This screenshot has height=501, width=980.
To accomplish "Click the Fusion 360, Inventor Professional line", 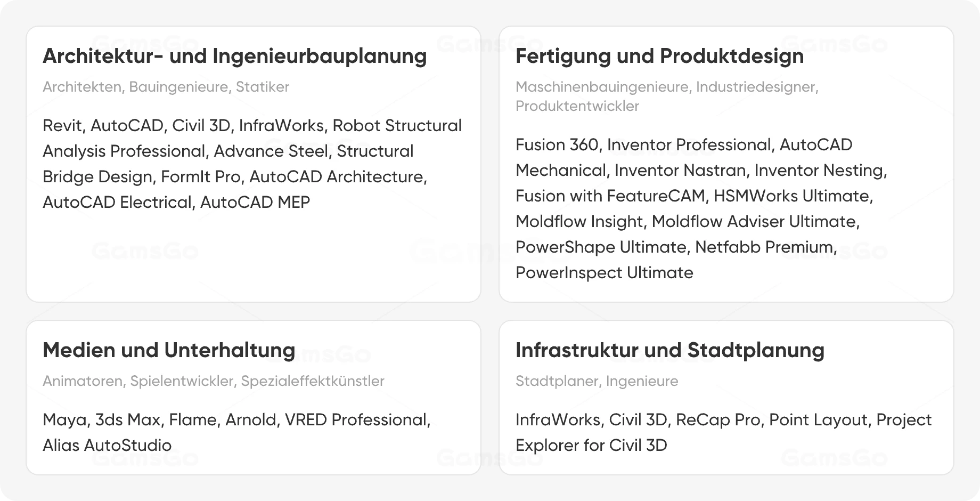I will tap(684, 145).
